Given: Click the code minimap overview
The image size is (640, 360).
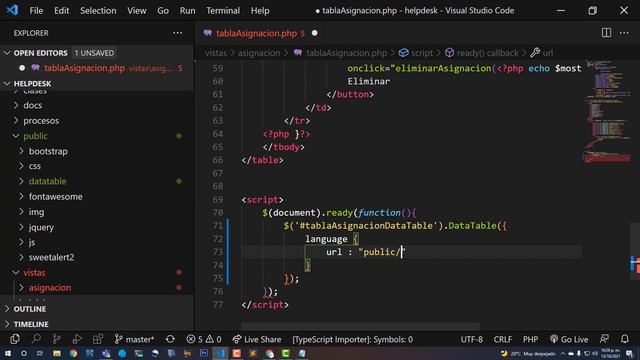Looking at the screenshot, I should click(606, 111).
